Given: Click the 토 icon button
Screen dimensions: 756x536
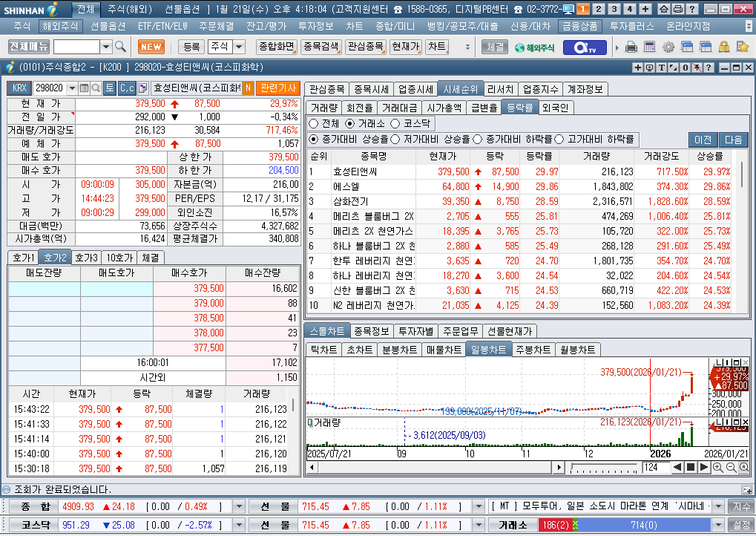Looking at the screenshot, I should [x=110, y=88].
